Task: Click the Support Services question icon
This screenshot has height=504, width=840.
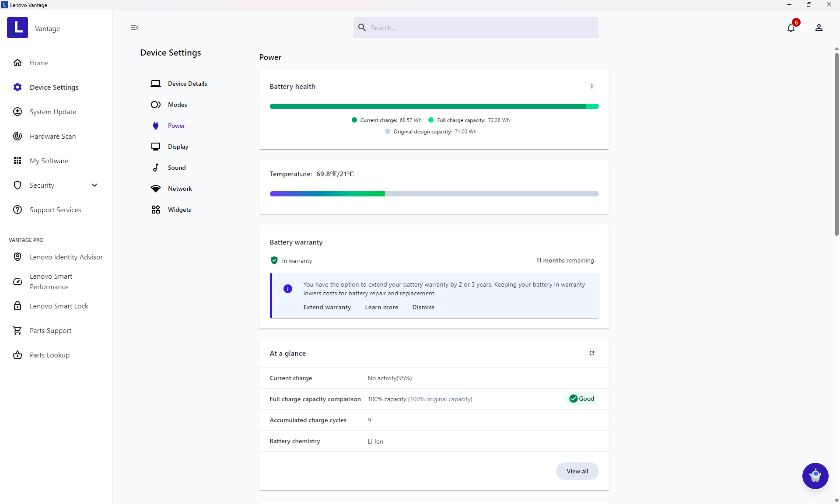Action: click(17, 210)
